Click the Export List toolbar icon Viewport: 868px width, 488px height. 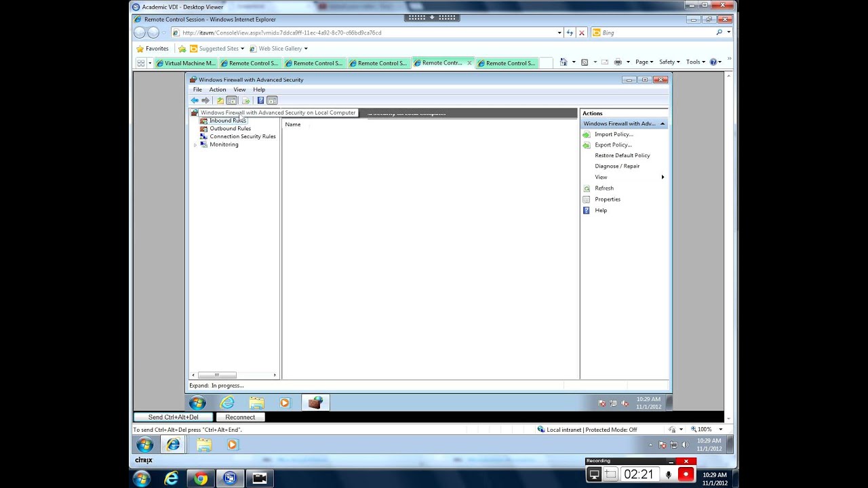click(245, 100)
